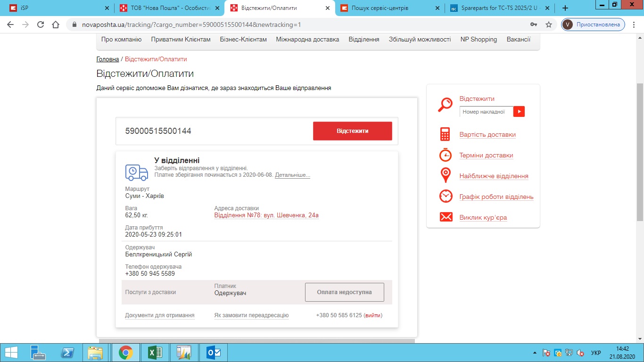Open a new browser tab

[x=565, y=8]
